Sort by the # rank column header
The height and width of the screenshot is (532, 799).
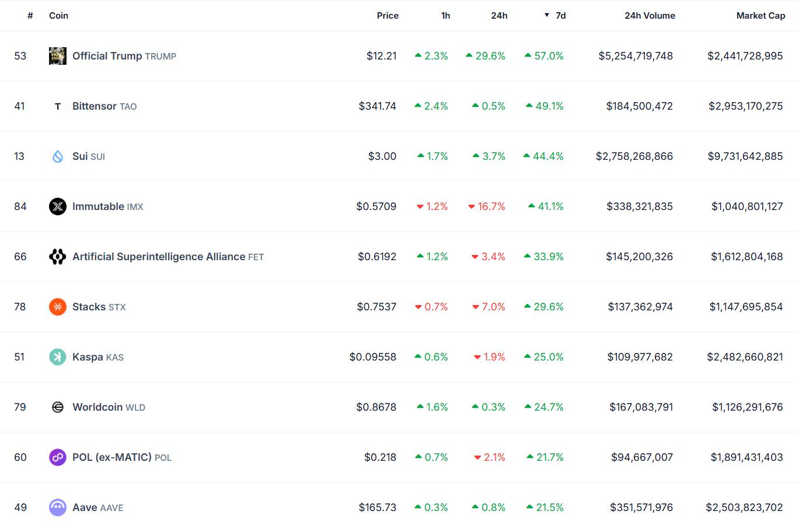(30, 16)
